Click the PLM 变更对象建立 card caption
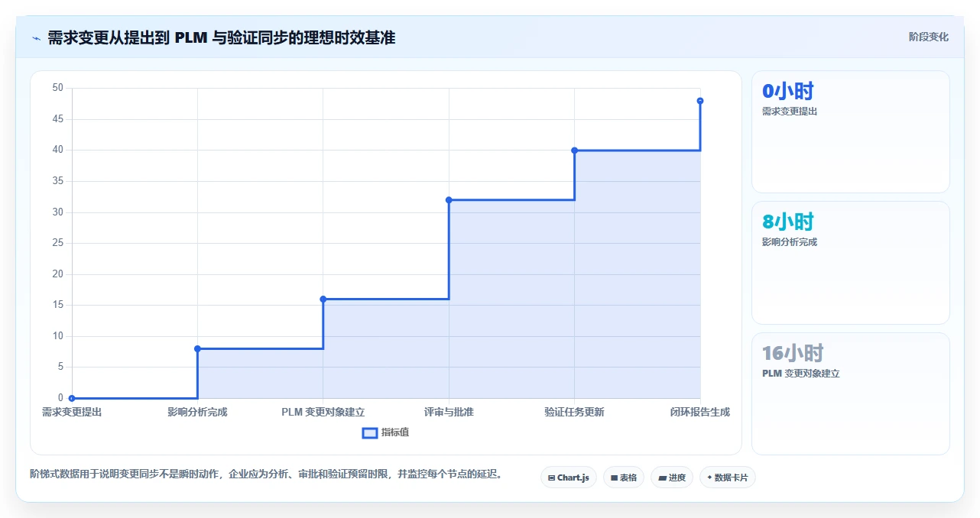The height and width of the screenshot is (518, 980). (x=800, y=374)
